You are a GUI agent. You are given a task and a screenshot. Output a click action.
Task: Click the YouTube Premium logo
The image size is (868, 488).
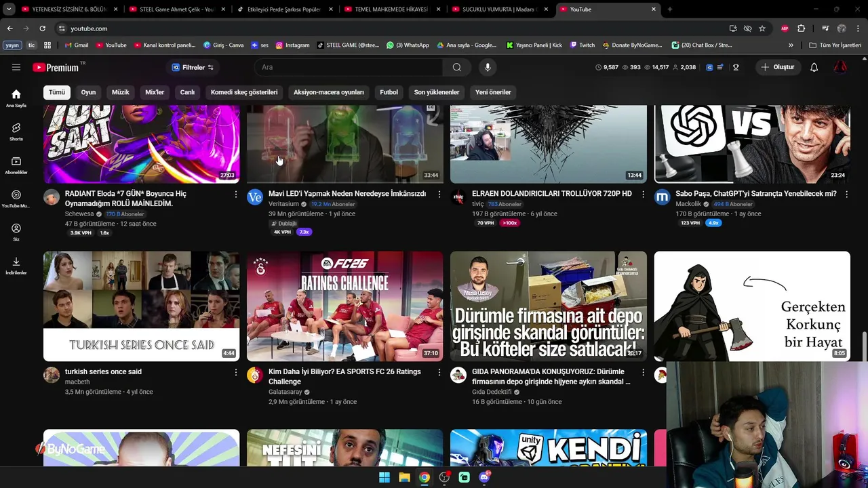tap(56, 67)
